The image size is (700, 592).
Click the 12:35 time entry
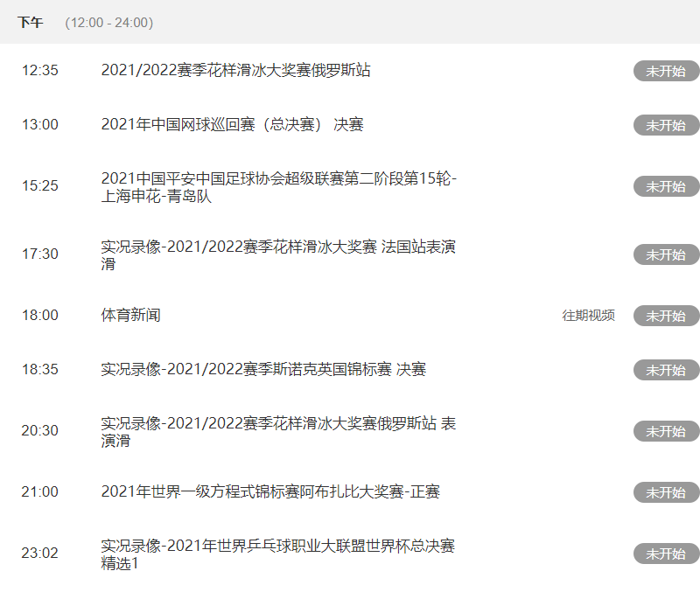tap(40, 70)
